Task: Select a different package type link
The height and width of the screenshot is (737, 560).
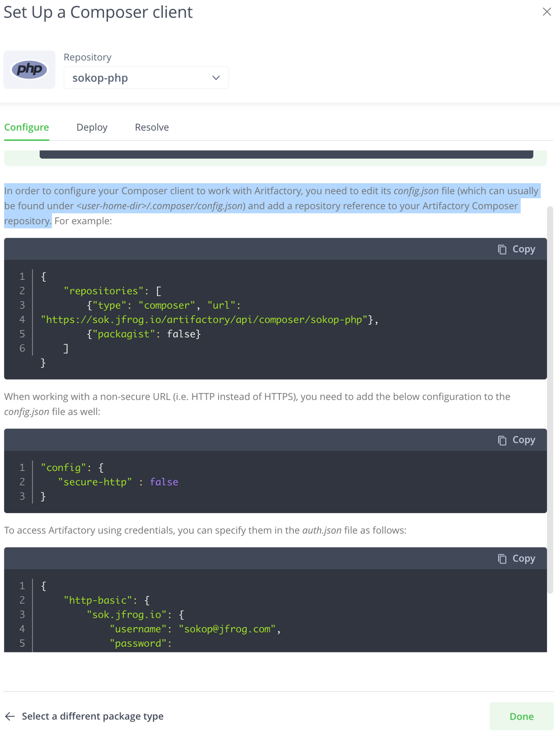Action: point(92,716)
